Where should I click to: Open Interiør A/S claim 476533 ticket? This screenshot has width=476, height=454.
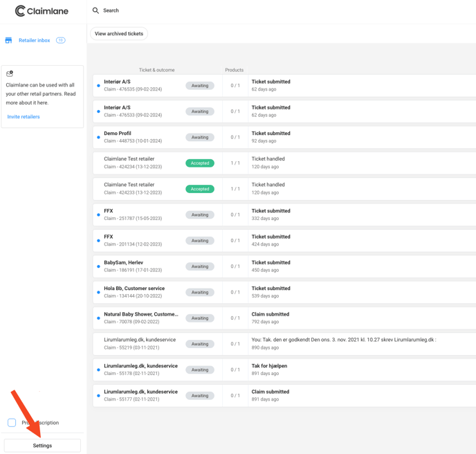284,111
